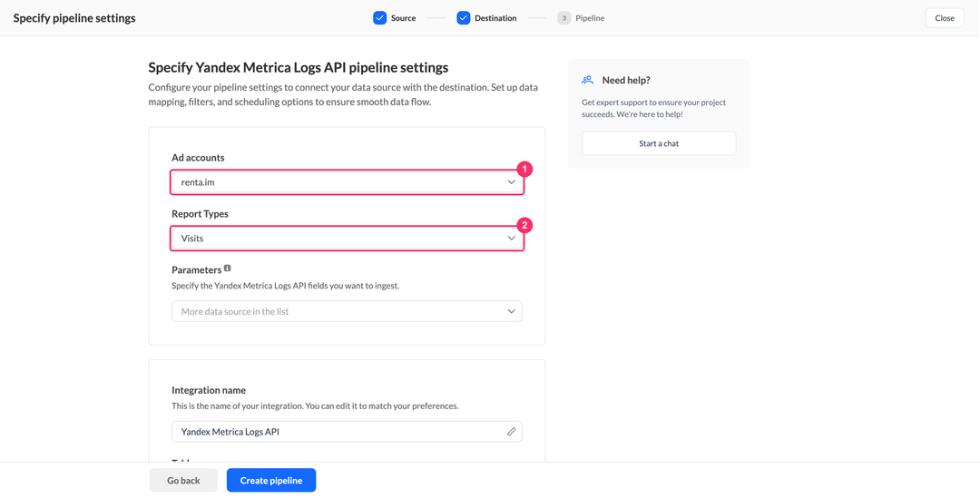Click the Ad accounts label text
980x498 pixels.
tap(198, 158)
